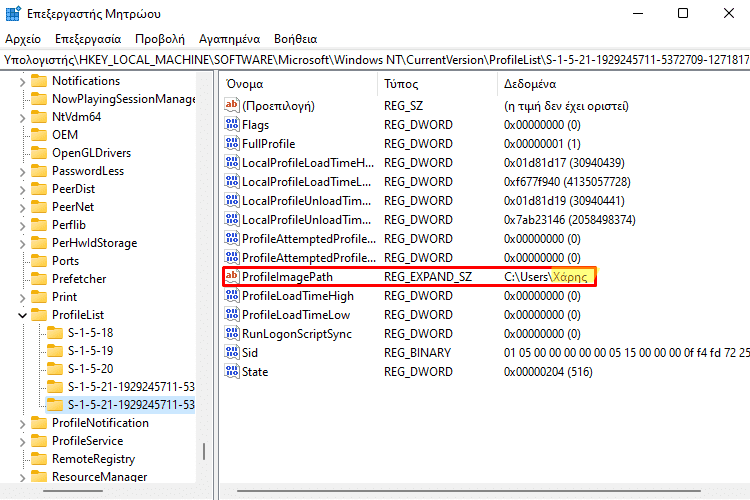Click the REG_EXPAND_SZ type cell
This screenshot has width=750, height=500.
(x=428, y=277)
